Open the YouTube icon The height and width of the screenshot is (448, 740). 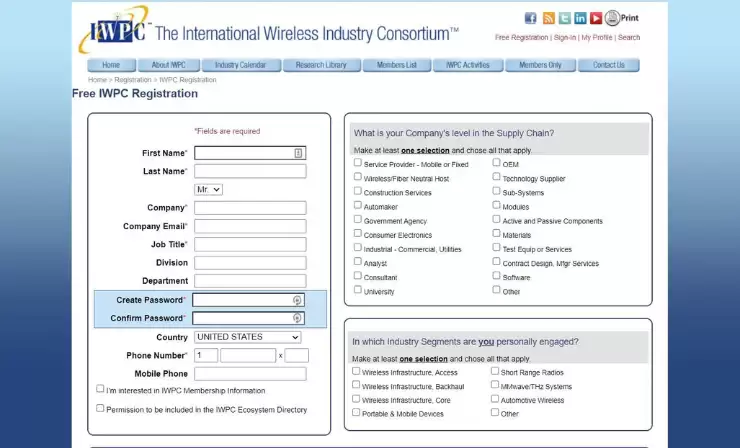596,18
